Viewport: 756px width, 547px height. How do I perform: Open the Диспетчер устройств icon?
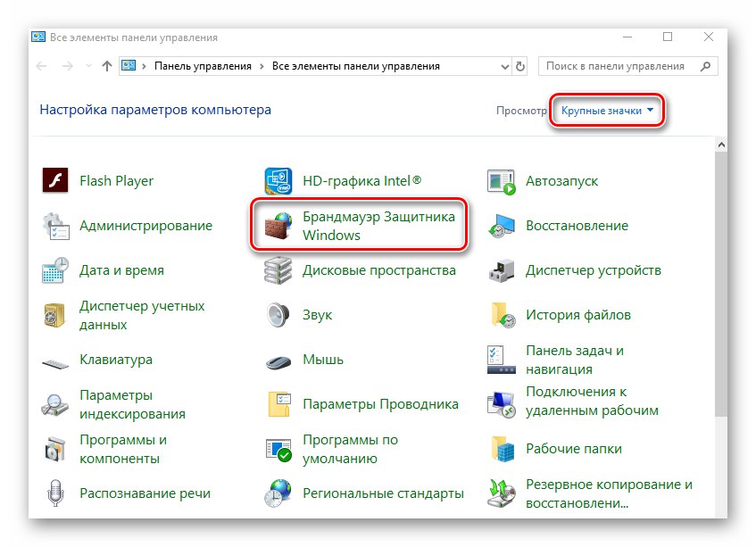(501, 270)
